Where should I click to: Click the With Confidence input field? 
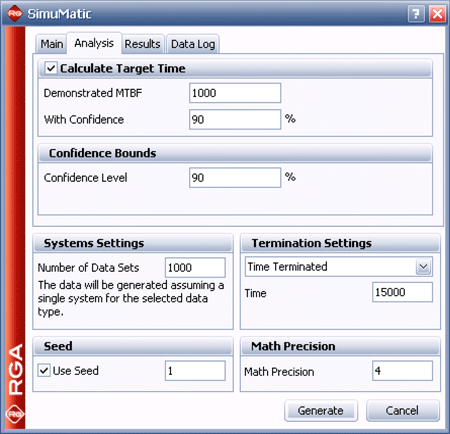click(235, 119)
